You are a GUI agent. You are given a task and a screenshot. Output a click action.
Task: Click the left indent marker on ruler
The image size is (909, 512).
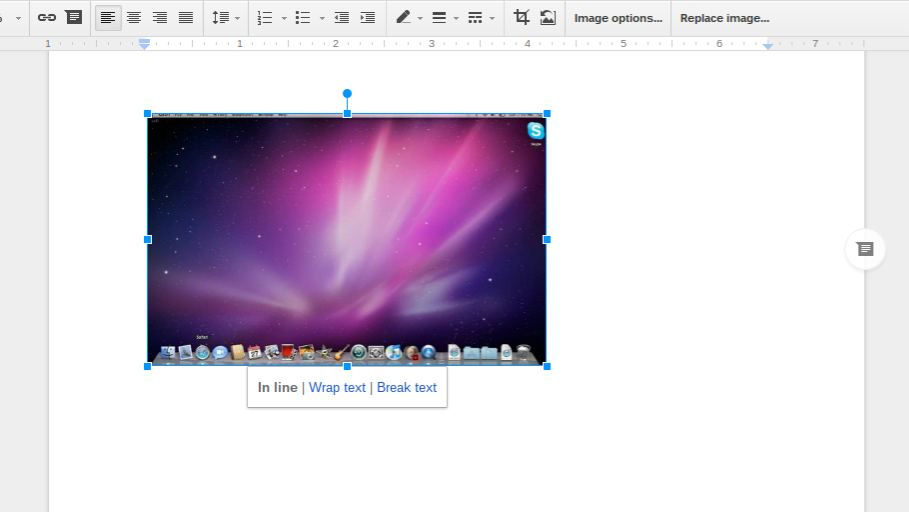(x=144, y=44)
